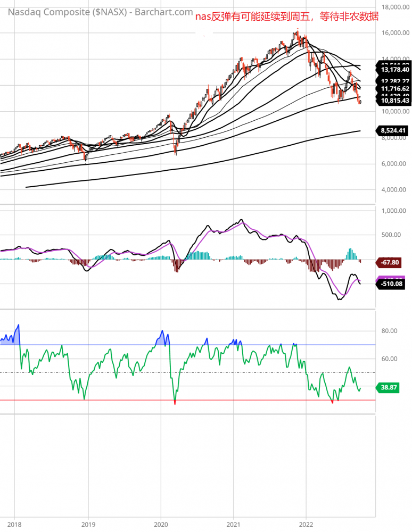Click the 10,815.43 last price label
The width and height of the screenshot is (412, 532).
[x=395, y=101]
